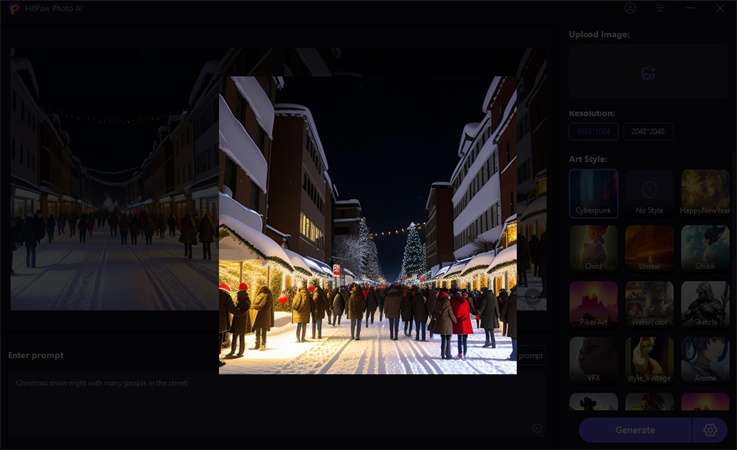The image size is (737, 450).
Task: Apply the Sketch art style
Action: point(705,305)
